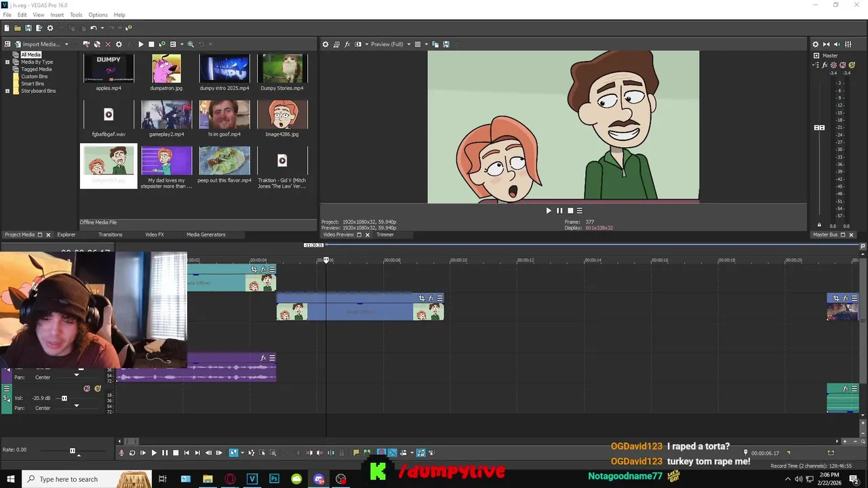This screenshot has width=868, height=488.
Task: Close the Video Preview tab
Action: click(x=368, y=235)
